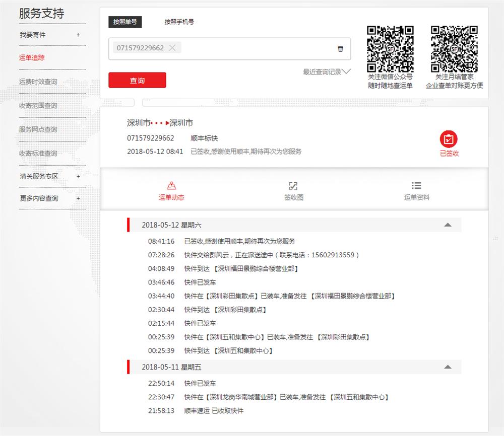The height and width of the screenshot is (436, 504).
Task: Open 服务网点查询 in the sidebar
Action: 38,129
